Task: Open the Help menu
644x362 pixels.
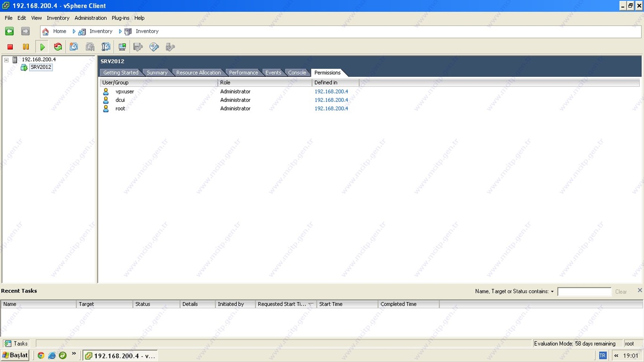Action: tap(140, 18)
